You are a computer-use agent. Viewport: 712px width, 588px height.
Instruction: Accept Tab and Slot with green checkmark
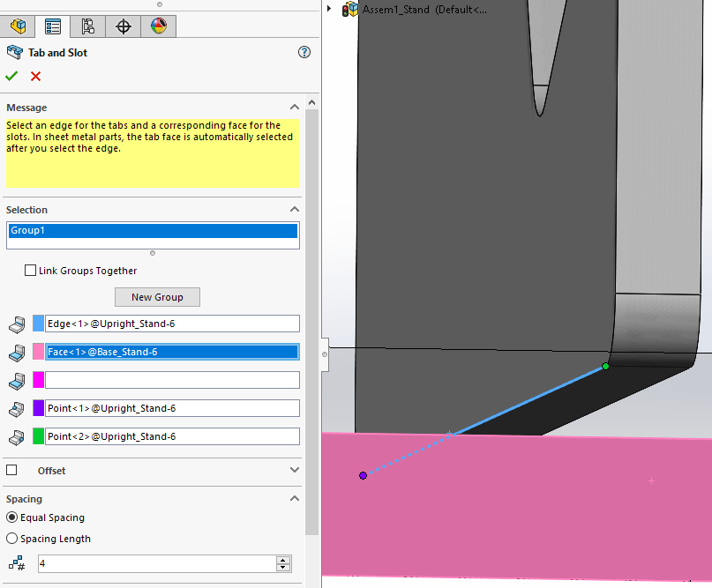pos(11,77)
